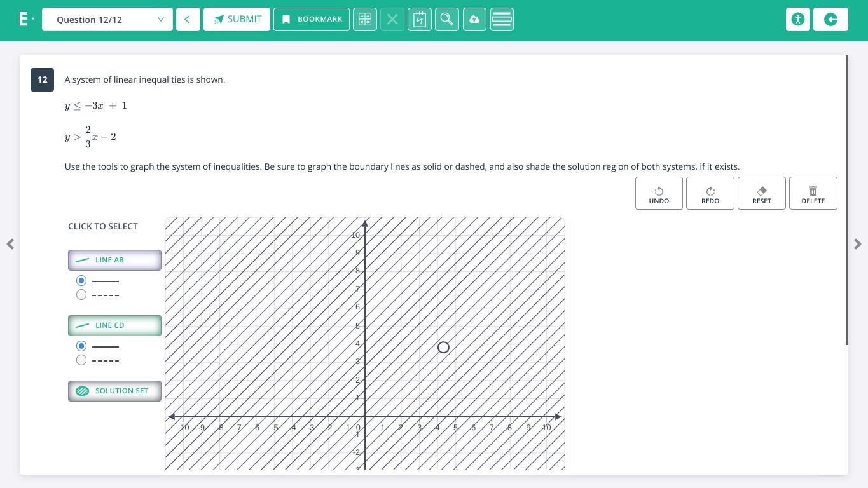Open the notepad tool icon
Image resolution: width=868 pixels, height=488 pixels.
pyautogui.click(x=420, y=20)
